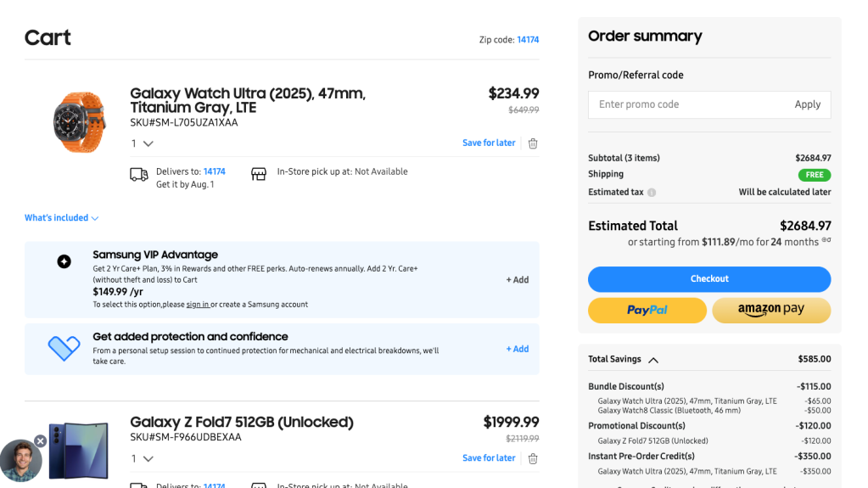
Task: Click the Samsung VIP Advantage badge icon
Action: click(64, 261)
